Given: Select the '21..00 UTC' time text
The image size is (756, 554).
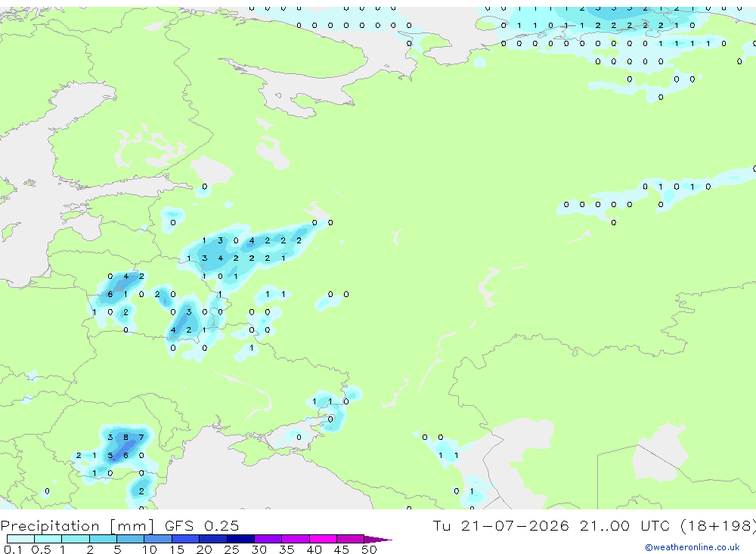Looking at the screenshot, I should tap(626, 525).
